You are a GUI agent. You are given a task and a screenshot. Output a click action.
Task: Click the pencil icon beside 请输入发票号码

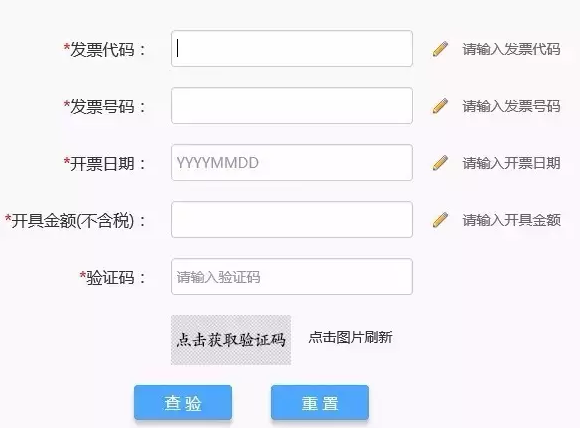(x=440, y=106)
